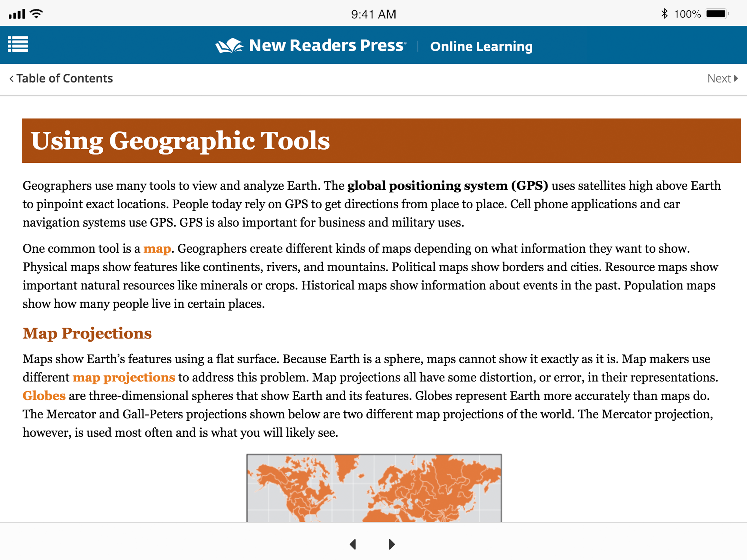747x560 pixels.
Task: Open the Online Learning link
Action: [x=481, y=46]
